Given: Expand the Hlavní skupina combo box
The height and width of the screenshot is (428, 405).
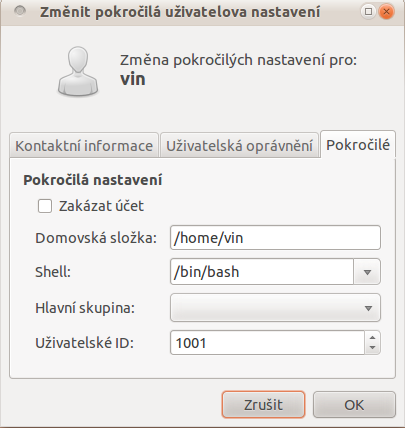Looking at the screenshot, I should pyautogui.click(x=275, y=307).
